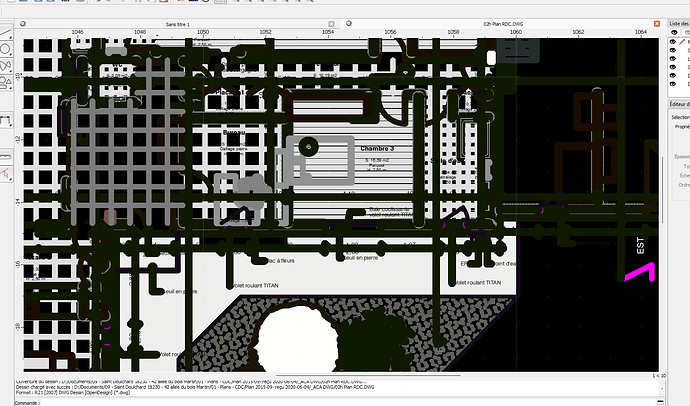The image size is (690, 406).
Task: Click the command history scrollbar
Action: tap(663, 388)
